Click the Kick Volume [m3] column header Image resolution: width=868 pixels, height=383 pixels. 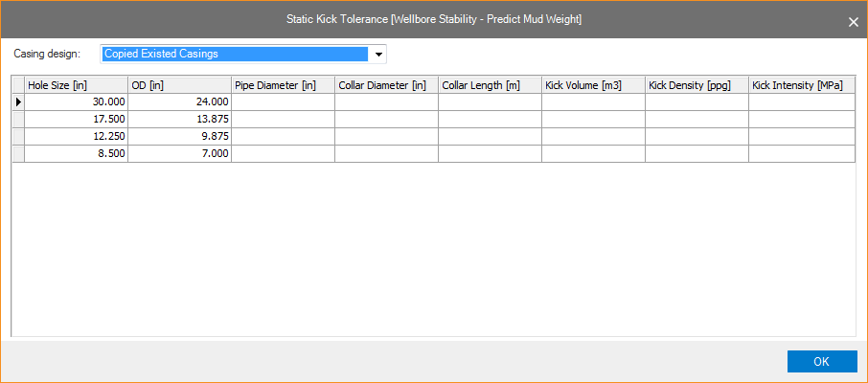[593, 85]
